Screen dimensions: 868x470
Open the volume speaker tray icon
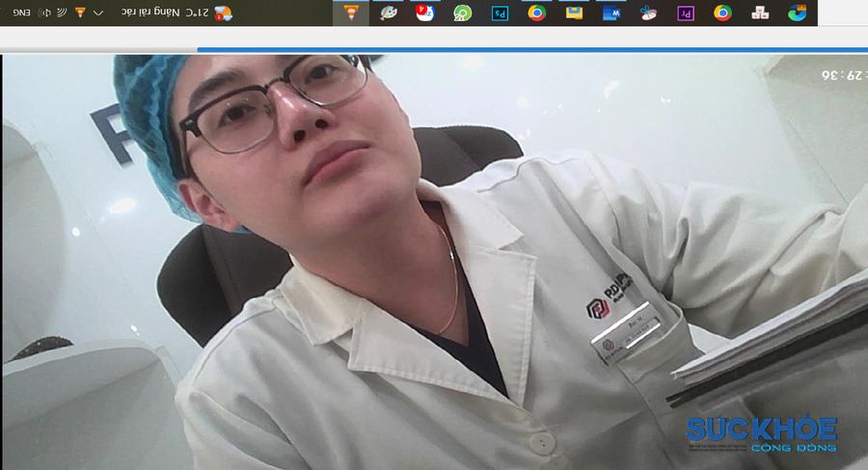coord(44,13)
